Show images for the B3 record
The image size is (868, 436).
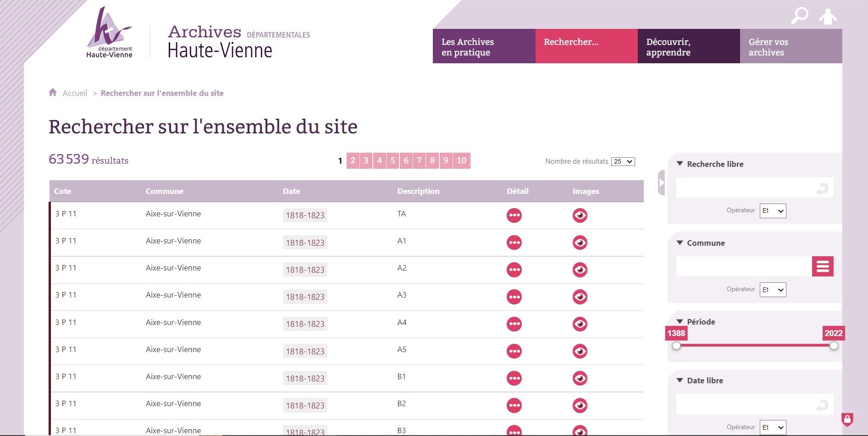(580, 431)
